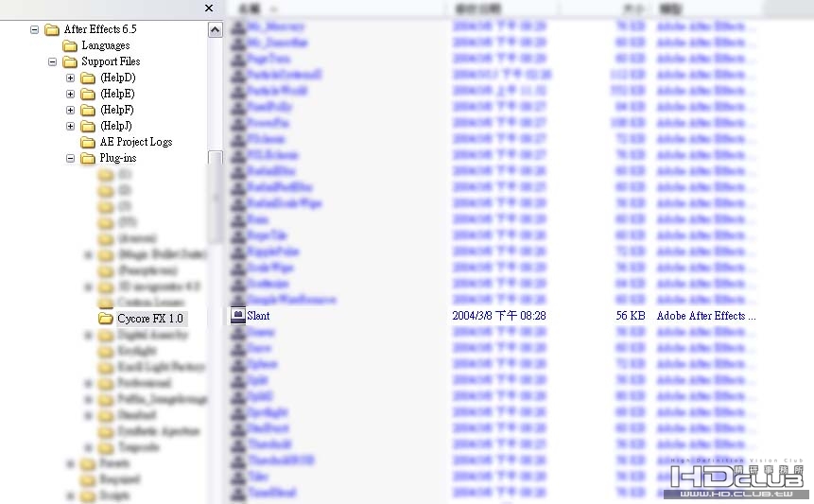This screenshot has height=504, width=814.
Task: Select Cycore FX 1.0 in folder tree
Action: pos(150,318)
